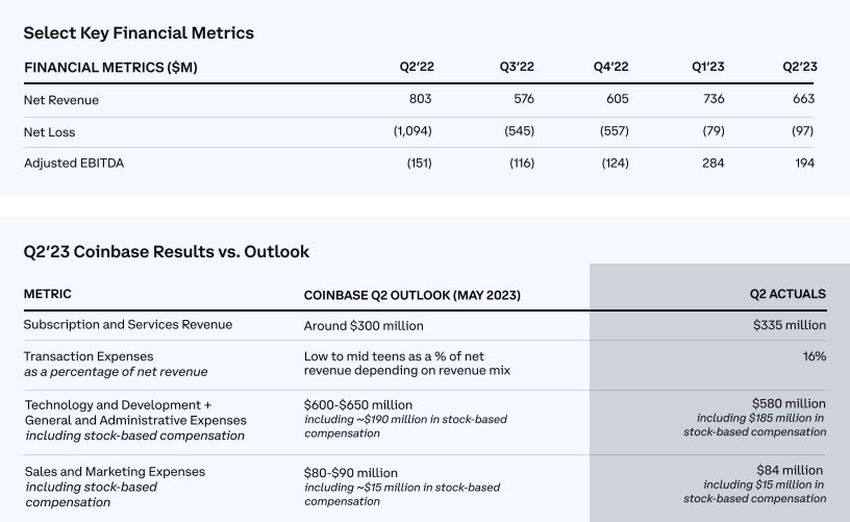Select the Adjusted EBITDA row label
Image resolution: width=850 pixels, height=522 pixels.
pos(73,163)
